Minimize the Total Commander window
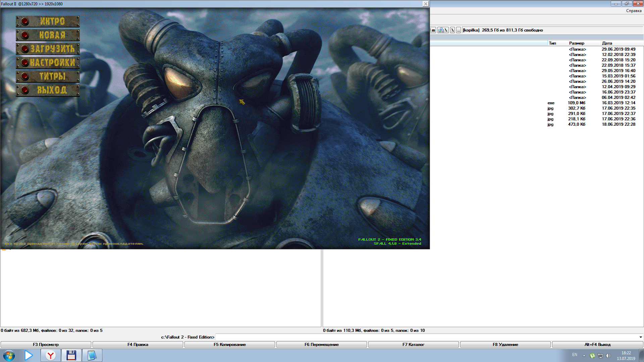Screen dimensions: 644x362 [616, 4]
